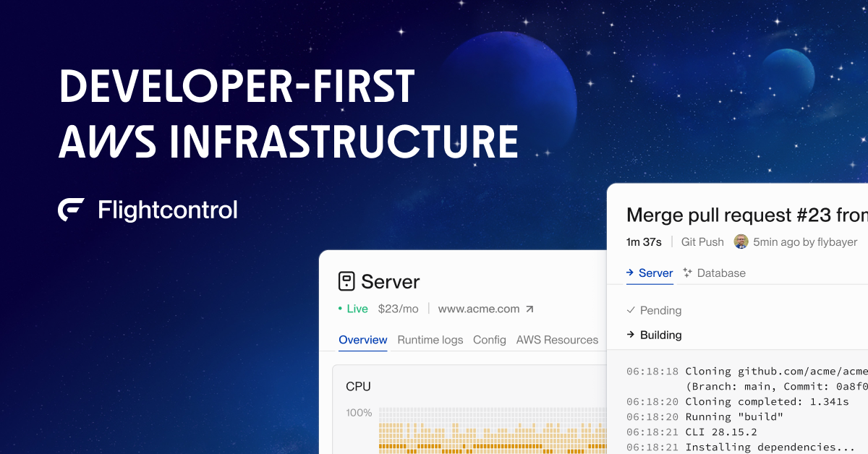Click the Flightcontrol logo icon
868x454 pixels.
coord(69,210)
